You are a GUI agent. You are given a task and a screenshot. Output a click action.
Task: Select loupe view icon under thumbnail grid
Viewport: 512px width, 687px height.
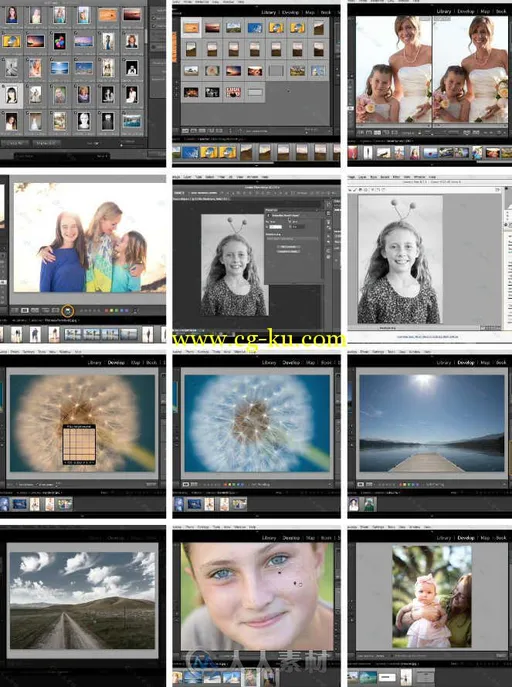point(194,131)
